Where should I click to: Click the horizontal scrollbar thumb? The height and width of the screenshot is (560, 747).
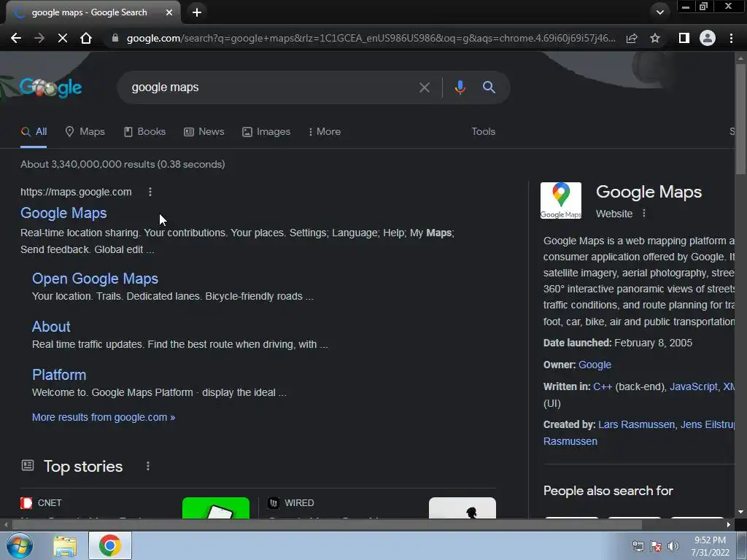tap(327, 525)
